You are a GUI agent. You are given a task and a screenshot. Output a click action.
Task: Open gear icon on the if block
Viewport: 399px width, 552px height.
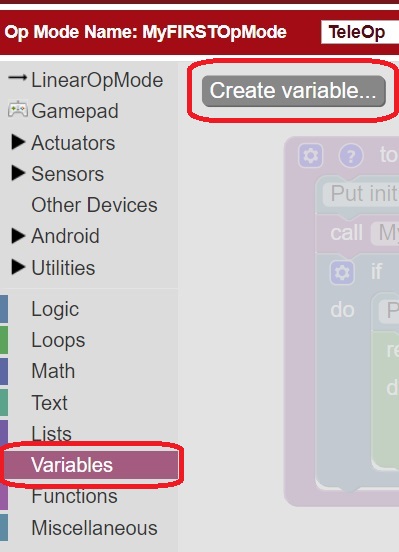[x=342, y=272]
